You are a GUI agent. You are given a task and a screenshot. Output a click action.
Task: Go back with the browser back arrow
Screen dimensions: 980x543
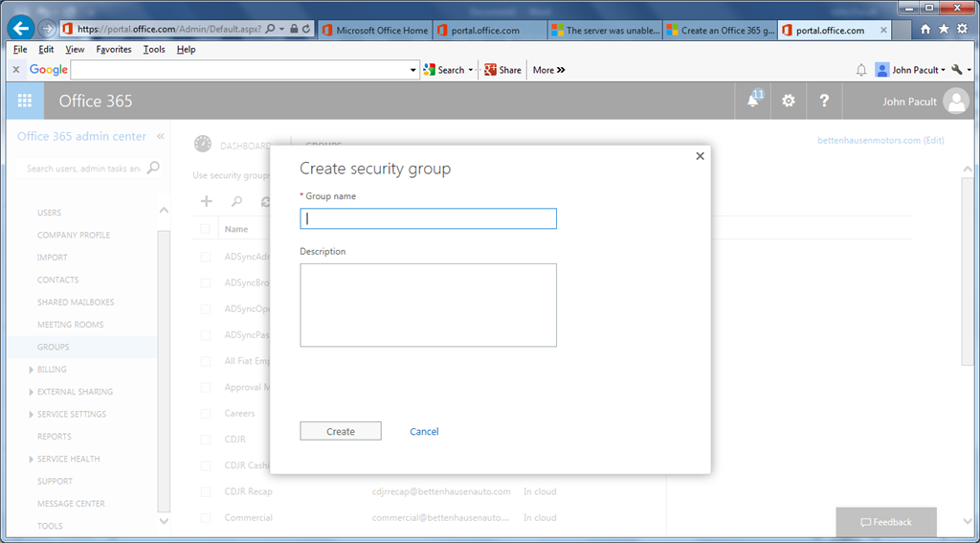click(21, 28)
